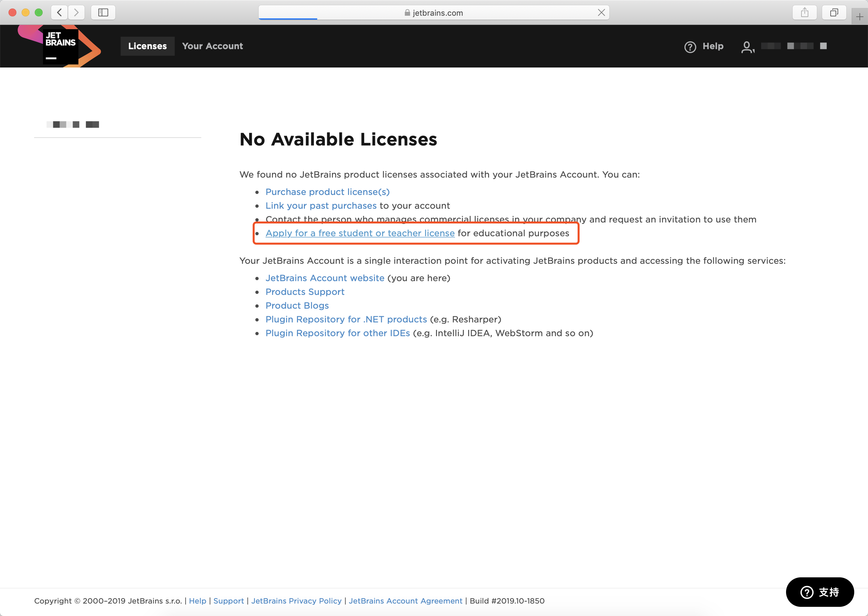Click the browser sidebar toggle icon
The width and height of the screenshot is (868, 616).
tap(104, 13)
